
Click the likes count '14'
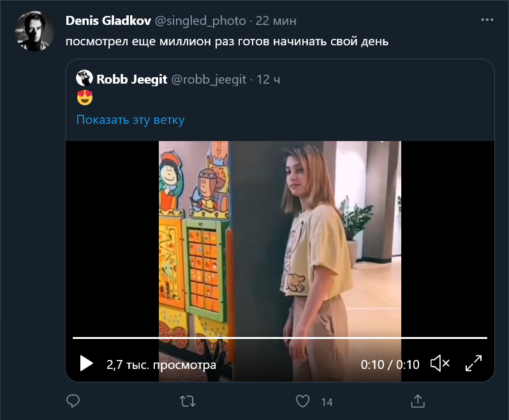327,401
